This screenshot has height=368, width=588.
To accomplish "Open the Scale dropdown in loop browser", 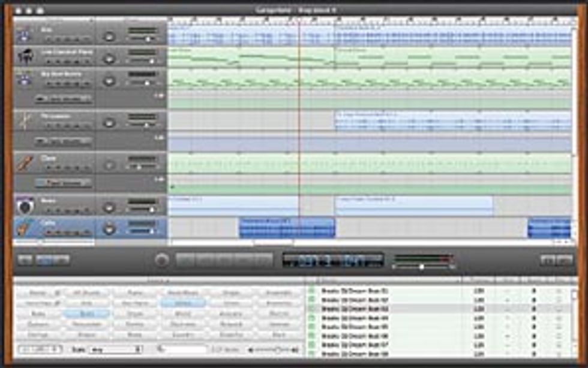I will click(115, 350).
